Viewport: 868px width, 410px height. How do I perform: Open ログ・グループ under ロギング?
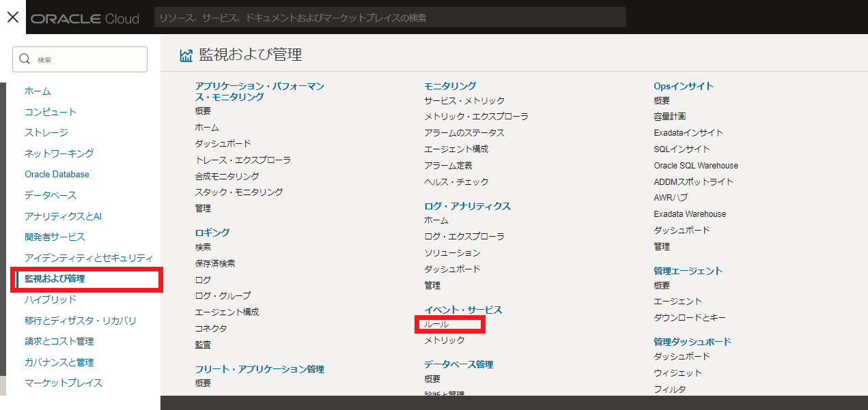[223, 296]
